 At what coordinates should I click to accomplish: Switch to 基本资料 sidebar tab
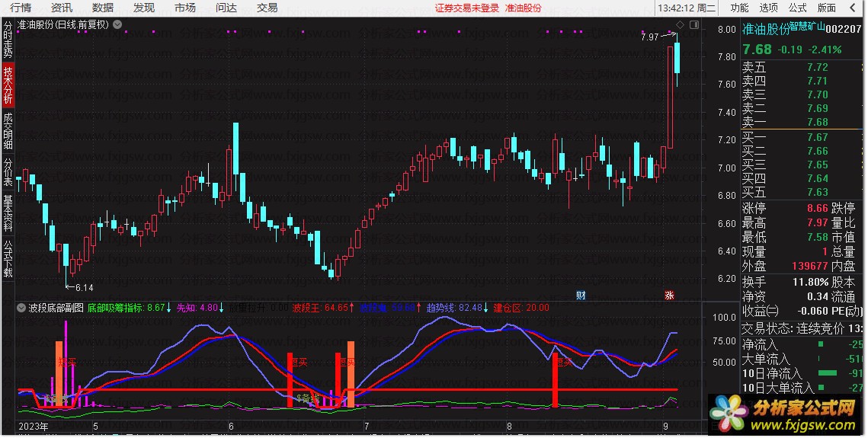8,213
